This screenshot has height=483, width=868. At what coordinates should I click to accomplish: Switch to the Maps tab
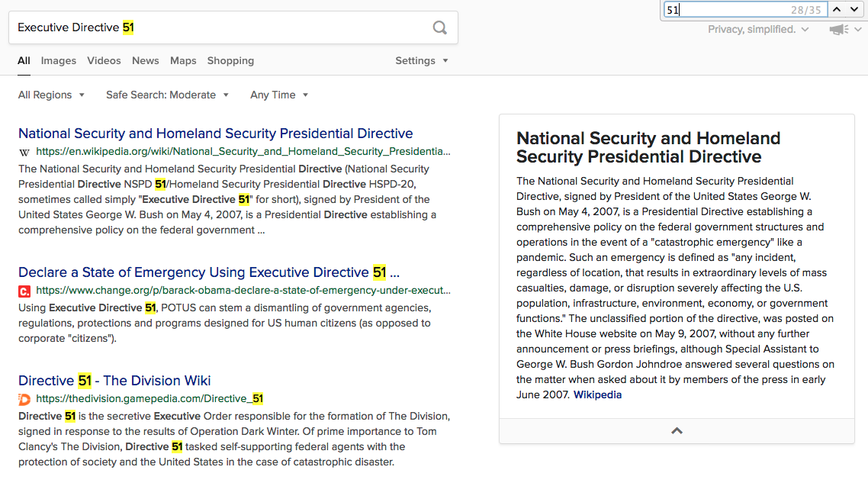click(x=183, y=61)
